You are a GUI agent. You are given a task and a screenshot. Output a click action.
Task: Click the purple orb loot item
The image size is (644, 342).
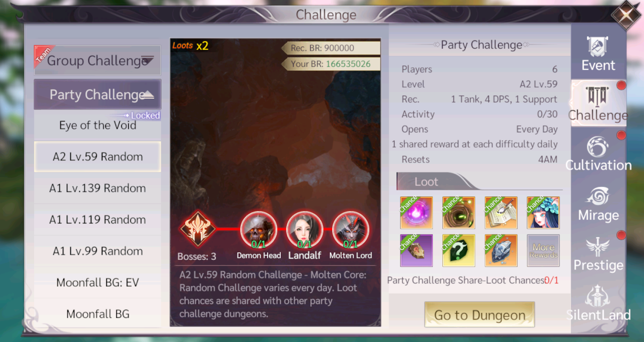tap(417, 212)
